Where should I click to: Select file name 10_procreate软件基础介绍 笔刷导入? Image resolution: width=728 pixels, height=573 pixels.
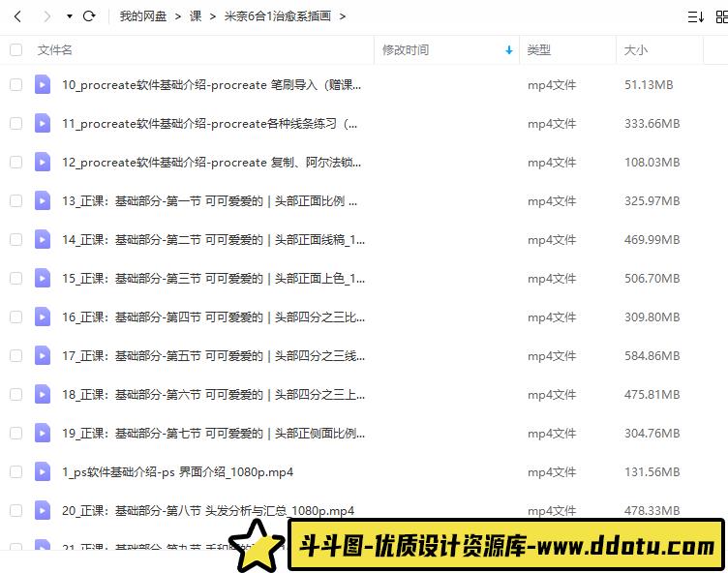[211, 85]
